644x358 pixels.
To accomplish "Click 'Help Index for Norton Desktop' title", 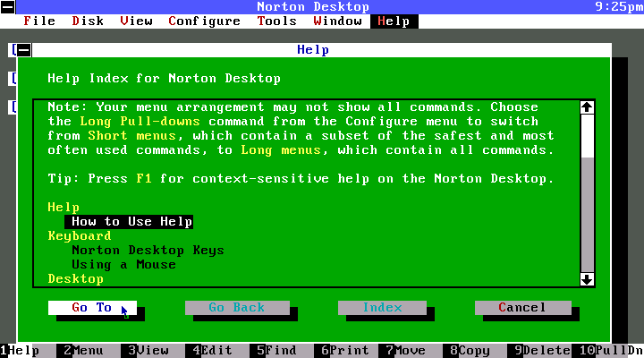I will 164,79.
